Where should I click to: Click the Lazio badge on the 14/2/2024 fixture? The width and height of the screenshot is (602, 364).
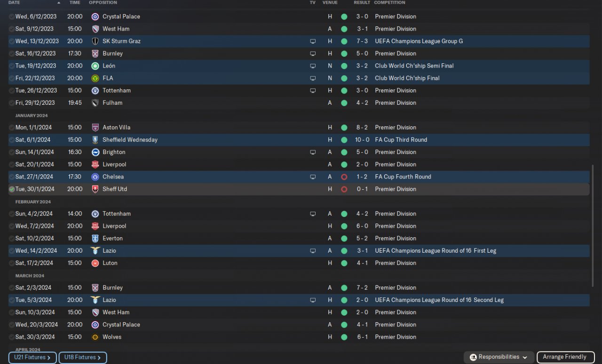click(95, 251)
